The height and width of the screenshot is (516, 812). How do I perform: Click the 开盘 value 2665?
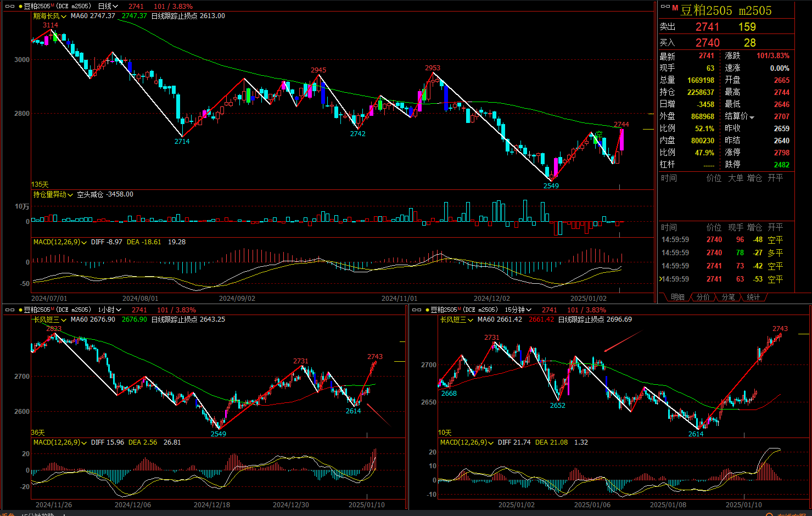(782, 80)
